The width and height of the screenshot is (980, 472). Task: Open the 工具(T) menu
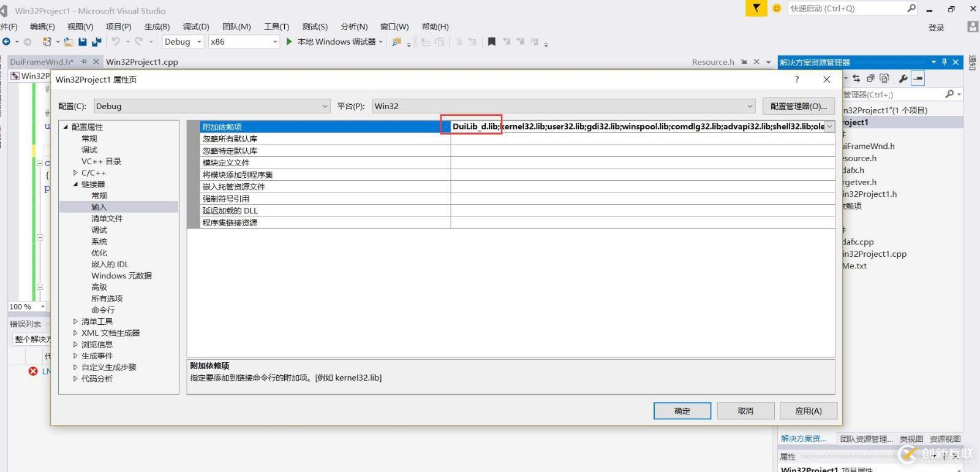(x=276, y=26)
